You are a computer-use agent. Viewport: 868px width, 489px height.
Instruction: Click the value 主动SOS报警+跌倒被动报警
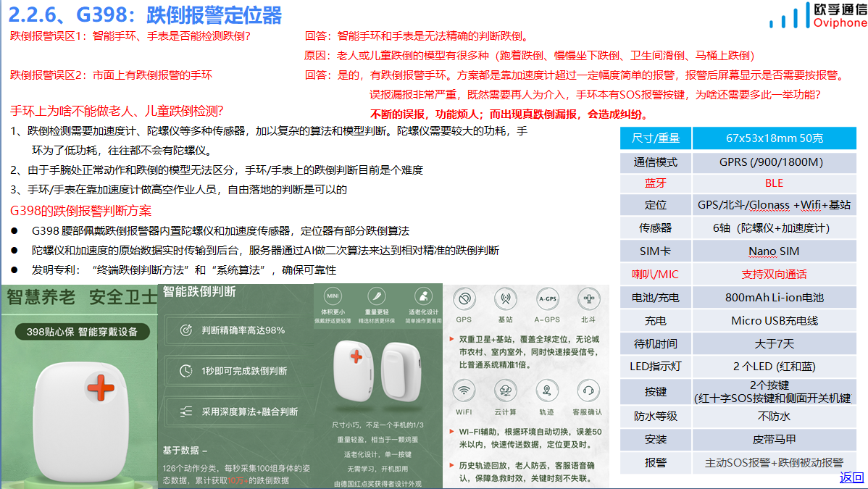pyautogui.click(x=774, y=463)
